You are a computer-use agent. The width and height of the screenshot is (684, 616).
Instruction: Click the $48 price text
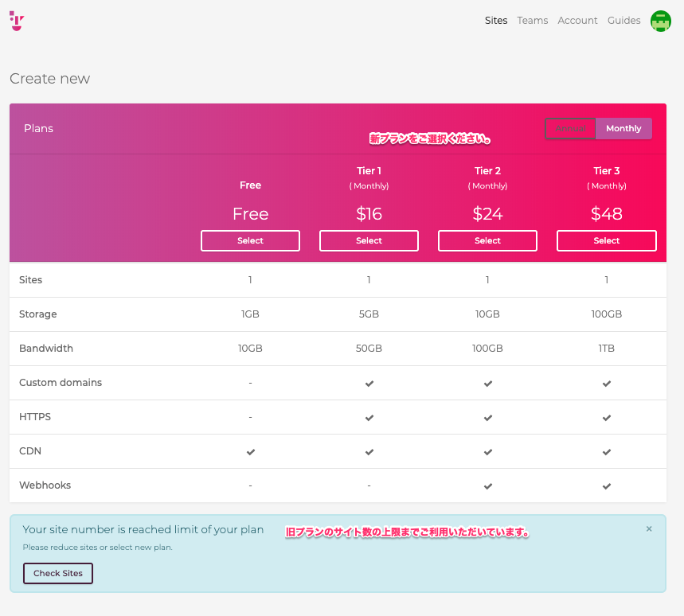pyautogui.click(x=606, y=213)
